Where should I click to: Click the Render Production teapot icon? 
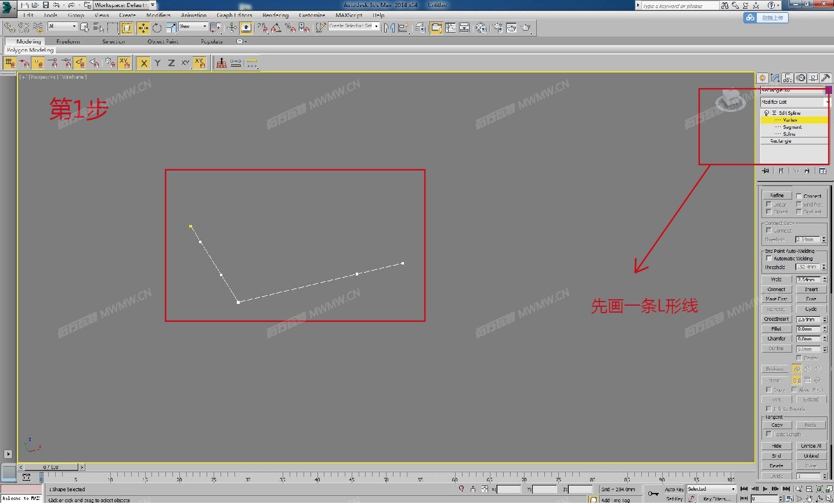tap(526, 28)
